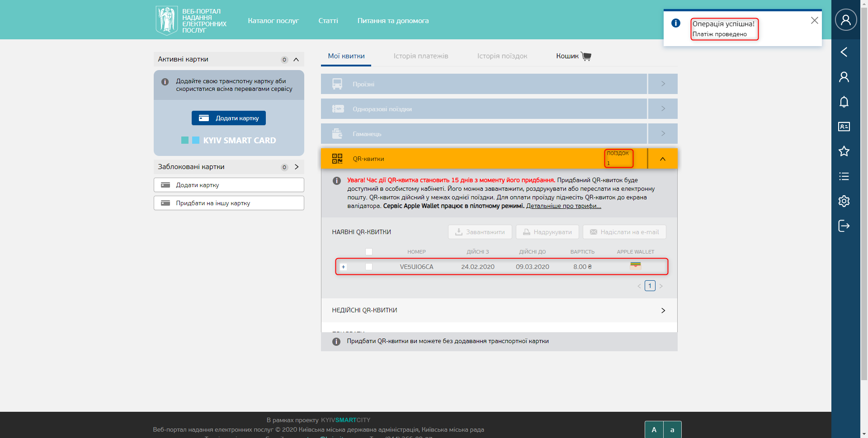Open the Детальніше про тарифи link
Image resolution: width=868 pixels, height=438 pixels.
563,206
